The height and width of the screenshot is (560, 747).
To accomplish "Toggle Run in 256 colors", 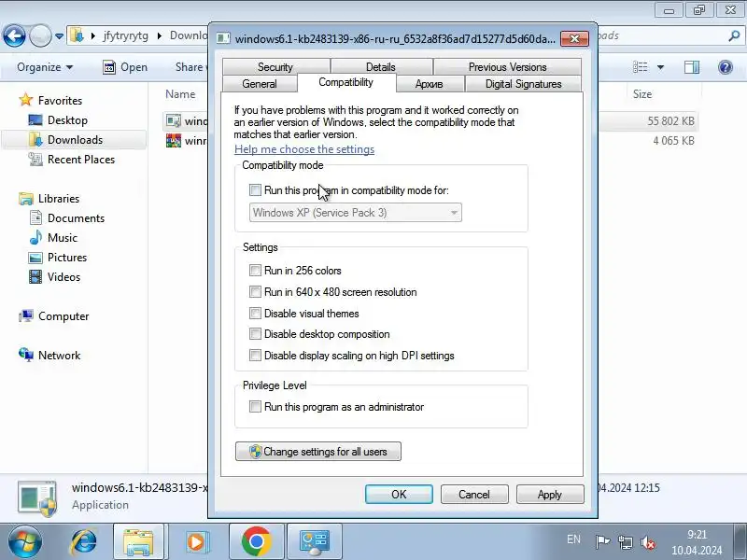I will pyautogui.click(x=255, y=271).
